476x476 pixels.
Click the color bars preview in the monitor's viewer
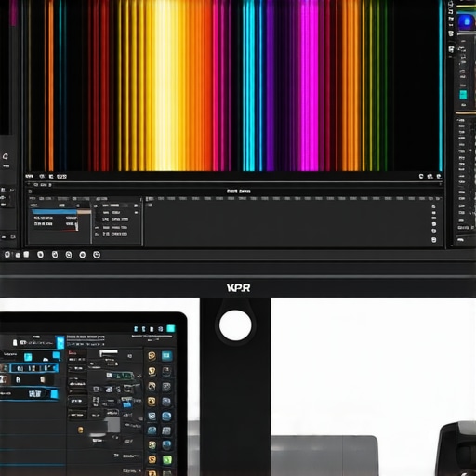coord(234,86)
